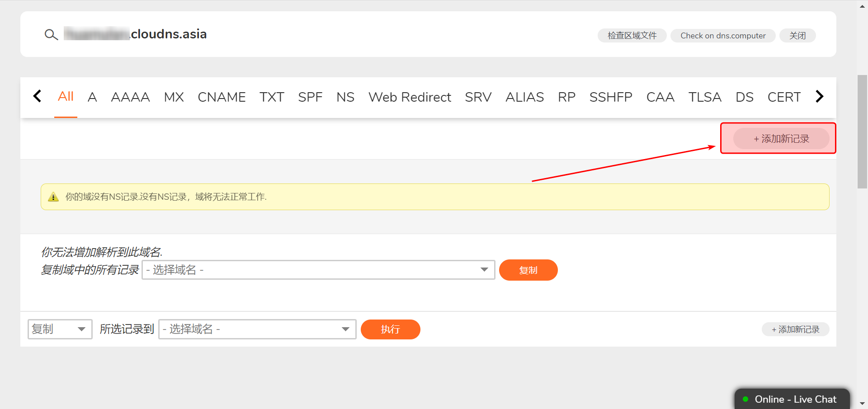
Task: Open the 所选记录到 domain dropdown
Action: [x=257, y=329]
